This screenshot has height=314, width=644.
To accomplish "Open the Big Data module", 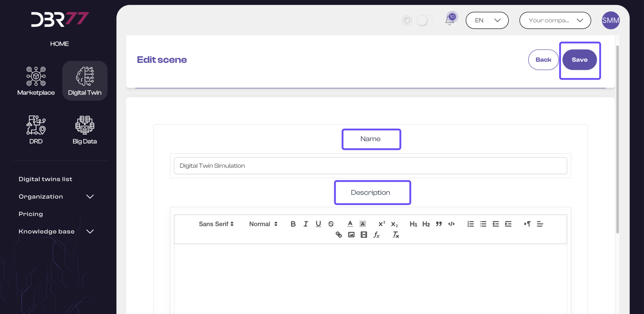I will [x=85, y=129].
